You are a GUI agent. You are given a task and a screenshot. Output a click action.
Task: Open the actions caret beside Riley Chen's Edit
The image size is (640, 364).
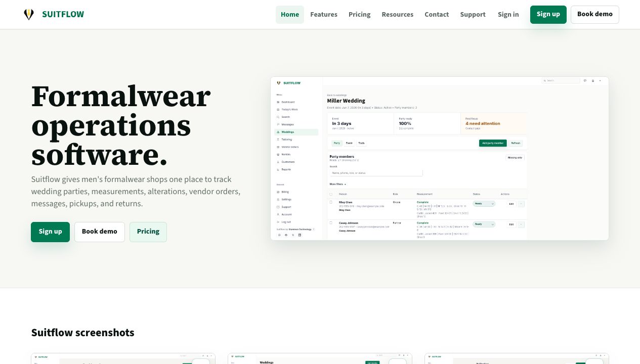[x=521, y=204]
